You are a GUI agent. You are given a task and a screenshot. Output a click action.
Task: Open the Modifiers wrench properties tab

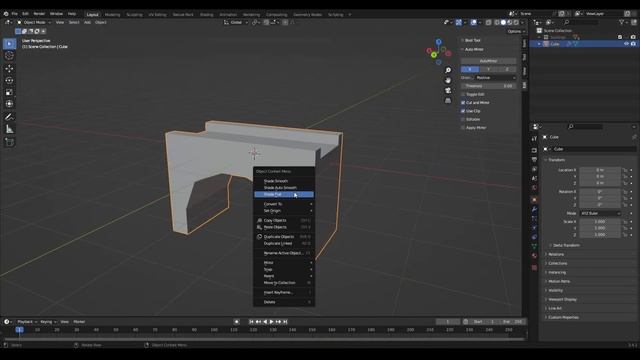click(x=534, y=209)
